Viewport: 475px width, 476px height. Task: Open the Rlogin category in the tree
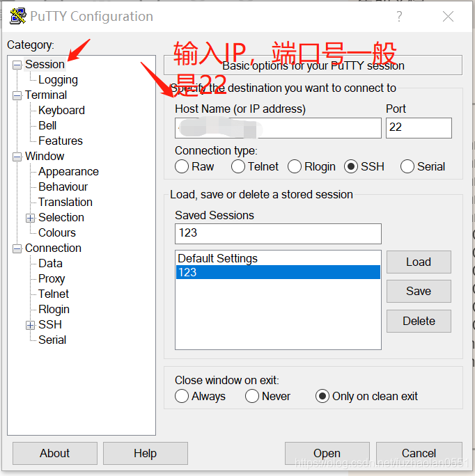point(54,310)
